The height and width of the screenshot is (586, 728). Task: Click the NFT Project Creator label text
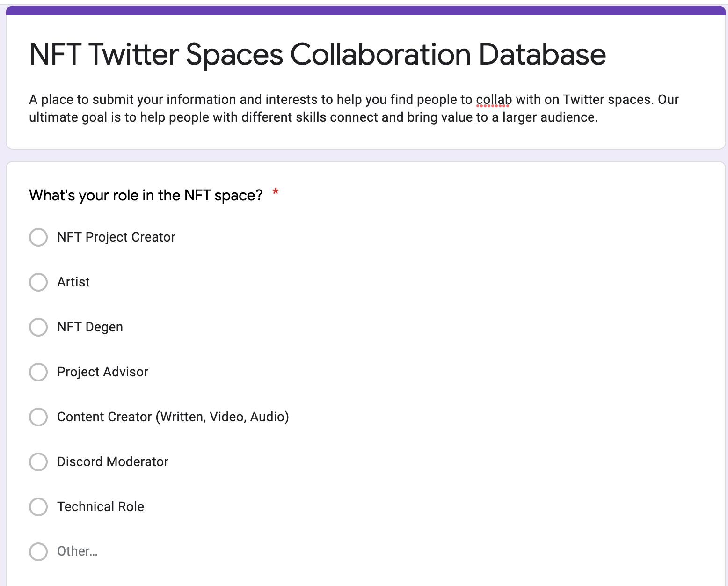(x=116, y=237)
